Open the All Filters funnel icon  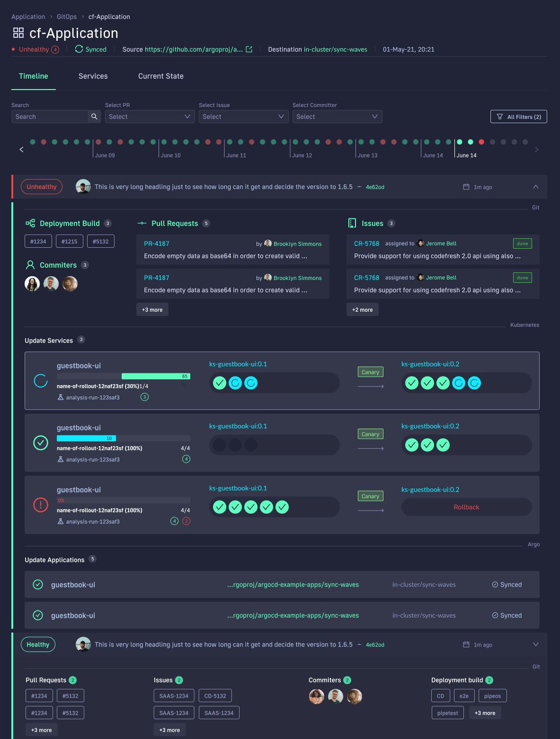(499, 116)
